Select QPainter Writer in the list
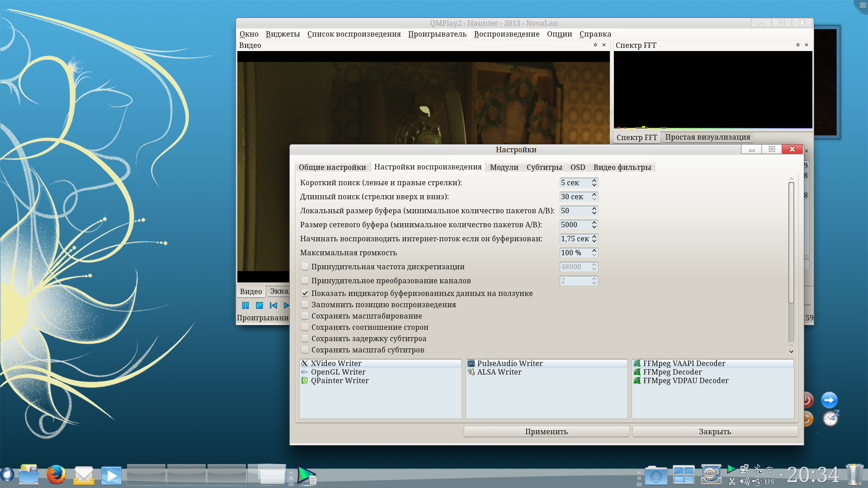Viewport: 868px width, 488px height. [340, 380]
